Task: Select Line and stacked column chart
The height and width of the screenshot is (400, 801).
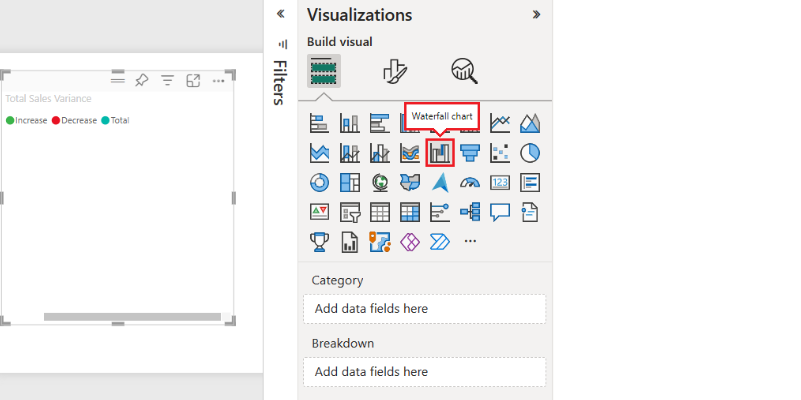Action: click(349, 153)
